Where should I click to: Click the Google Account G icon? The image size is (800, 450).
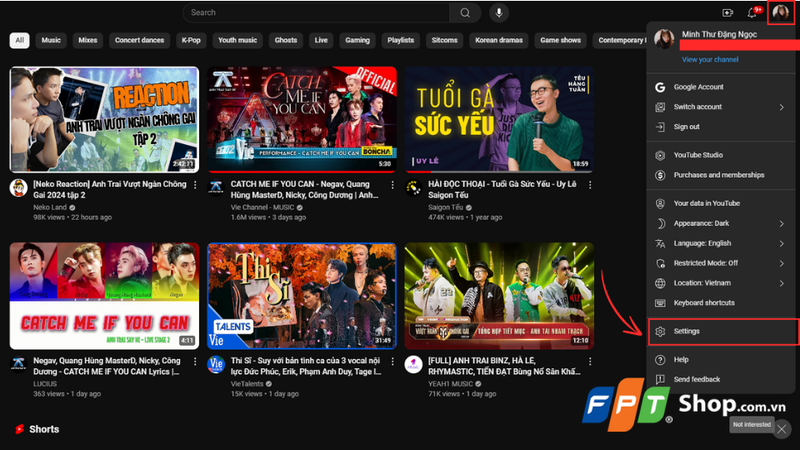[660, 87]
